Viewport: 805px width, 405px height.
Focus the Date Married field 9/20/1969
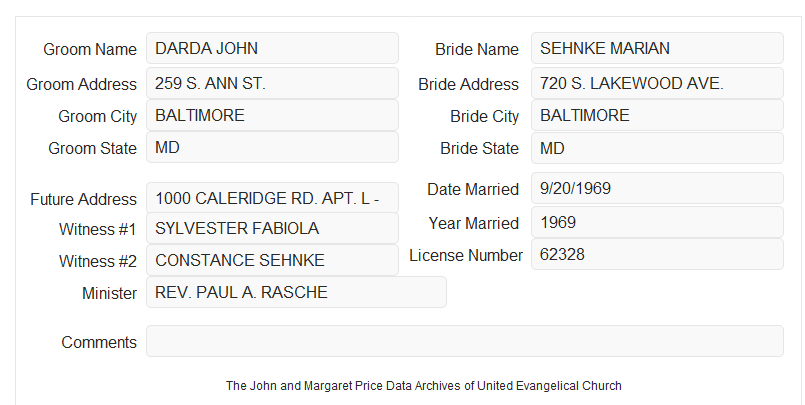tap(657, 188)
